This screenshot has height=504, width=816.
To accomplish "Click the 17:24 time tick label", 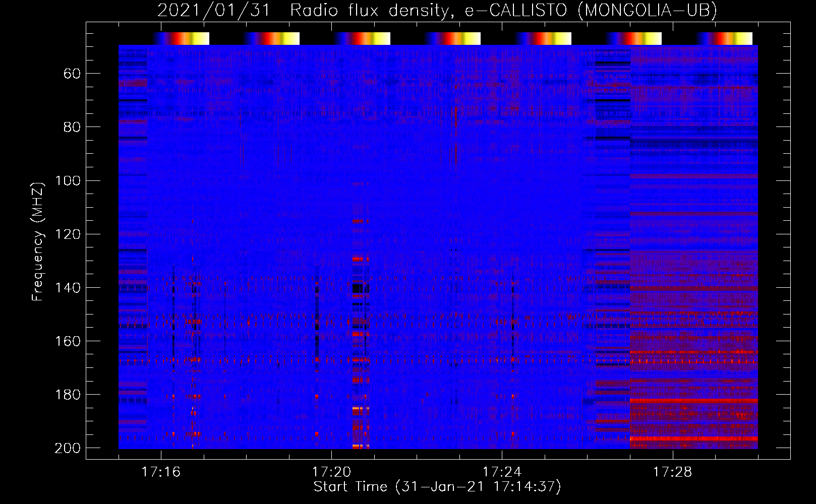I will (502, 472).
